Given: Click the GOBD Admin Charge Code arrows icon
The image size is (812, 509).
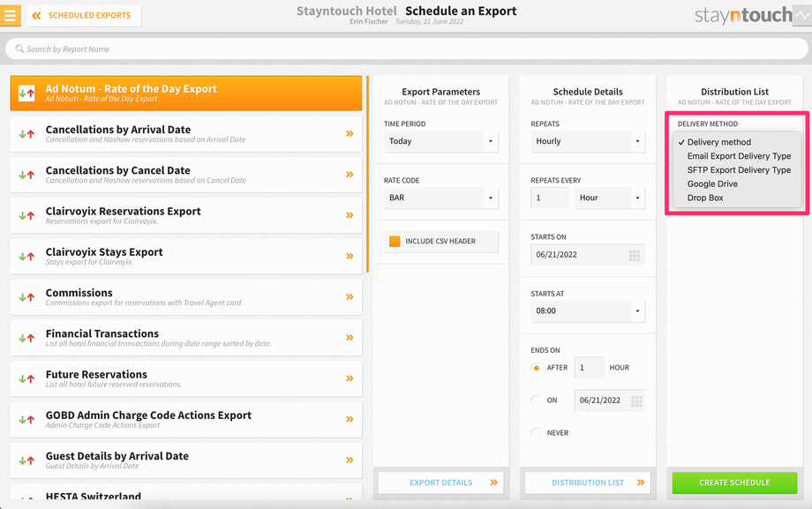Looking at the screenshot, I should tap(26, 420).
